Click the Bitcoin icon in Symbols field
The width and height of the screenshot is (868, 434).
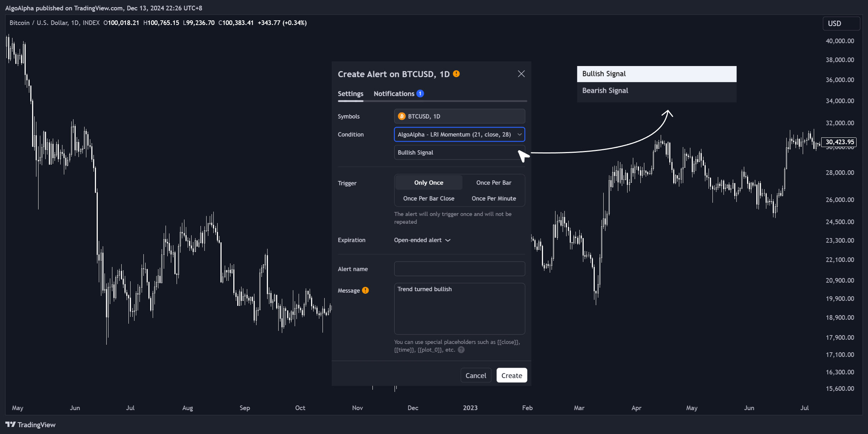pyautogui.click(x=402, y=116)
